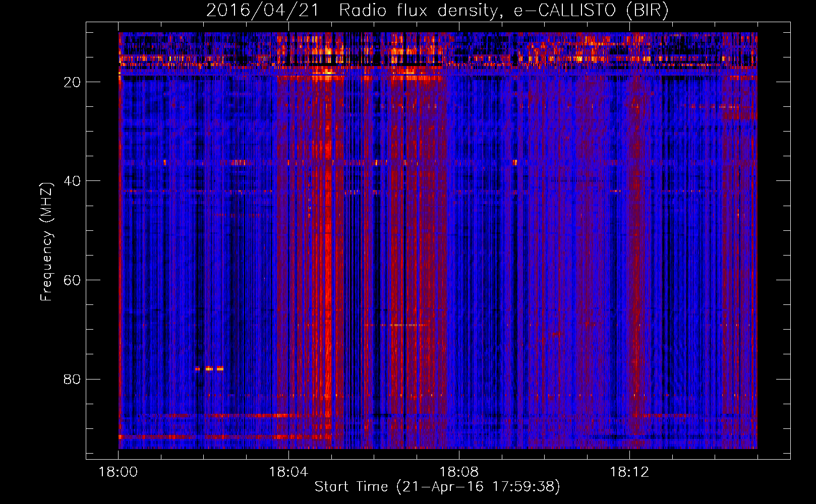Image resolution: width=816 pixels, height=504 pixels.
Task: Click the plot title "2016/04/21 Radio flux density, e-CALLISTO (BIR)"
Action: pos(437,11)
